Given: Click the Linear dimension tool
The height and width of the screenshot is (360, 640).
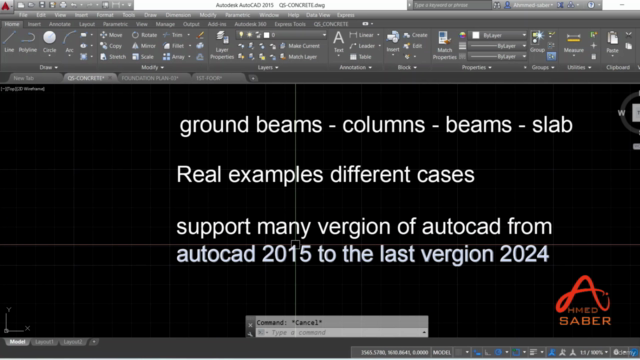Looking at the screenshot, I should pos(362,35).
